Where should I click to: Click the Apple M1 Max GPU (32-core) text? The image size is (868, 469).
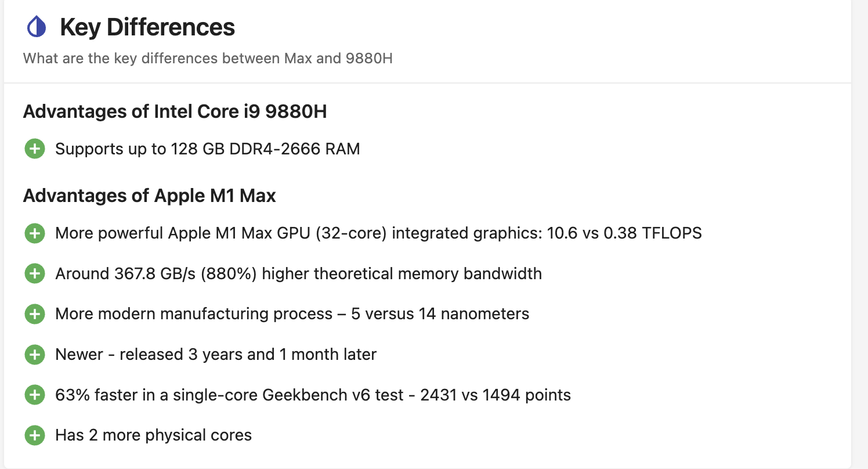(277, 233)
